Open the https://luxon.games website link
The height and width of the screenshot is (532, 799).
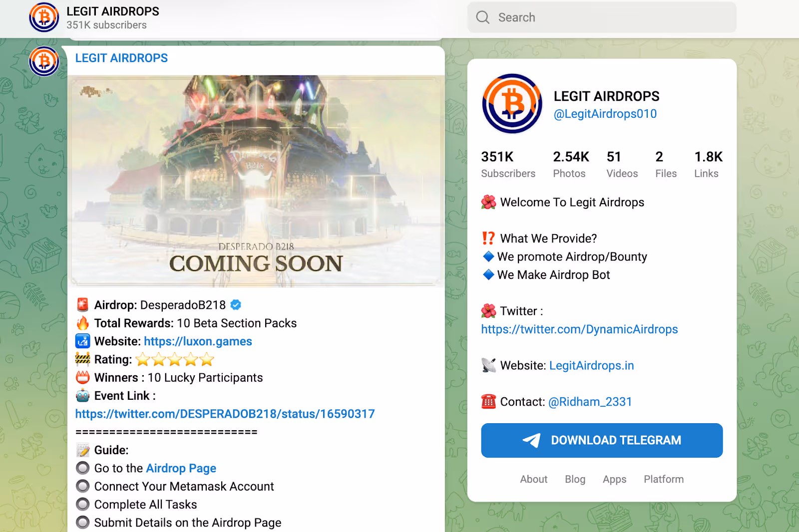(198, 341)
